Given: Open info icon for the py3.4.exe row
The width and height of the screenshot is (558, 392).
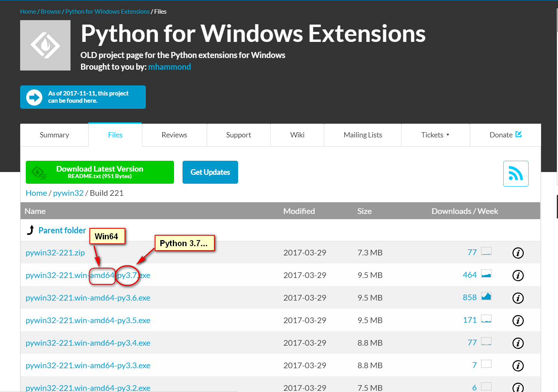Looking at the screenshot, I should pyautogui.click(x=518, y=343).
